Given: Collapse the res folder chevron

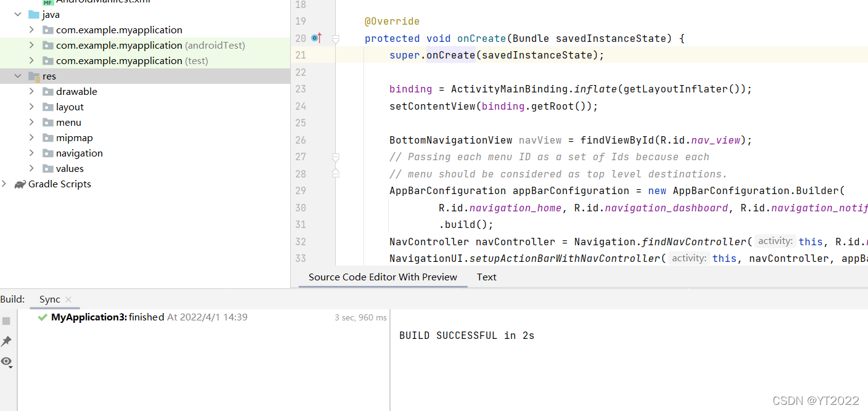Looking at the screenshot, I should [x=18, y=76].
